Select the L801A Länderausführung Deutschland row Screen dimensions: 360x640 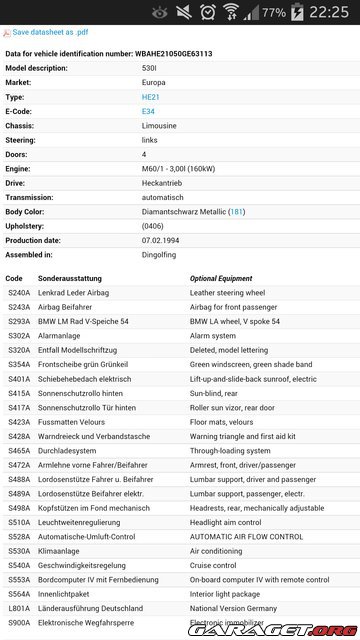[182, 608]
